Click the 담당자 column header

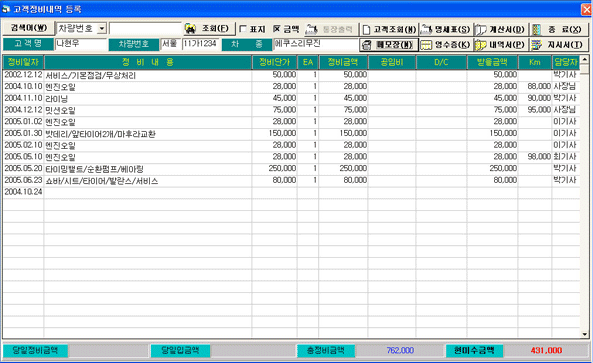pos(566,62)
